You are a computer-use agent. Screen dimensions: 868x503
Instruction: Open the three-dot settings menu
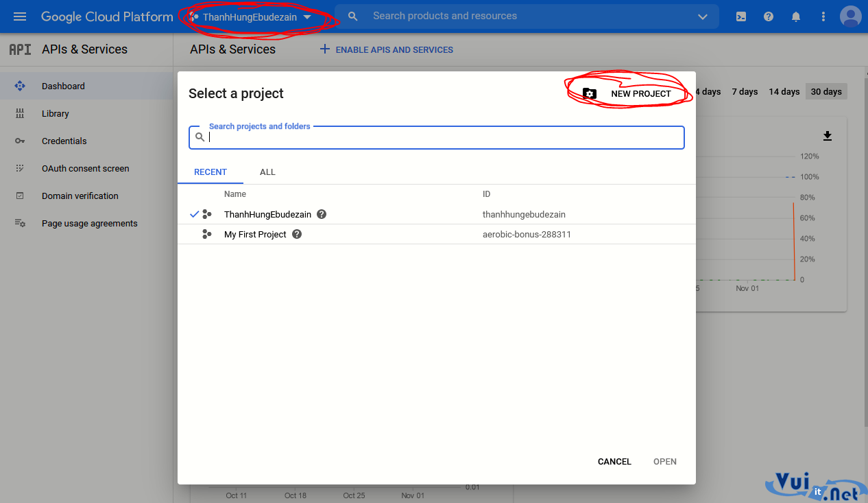click(823, 16)
